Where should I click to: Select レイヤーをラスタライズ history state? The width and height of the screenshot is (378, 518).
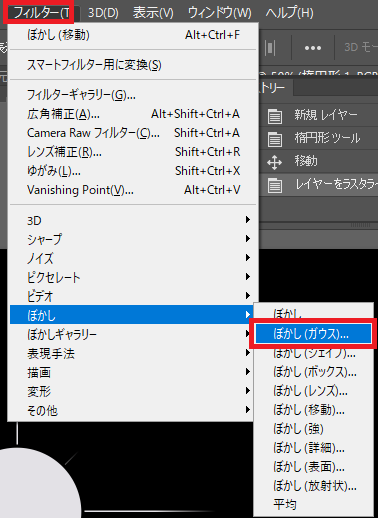[x=319, y=185]
